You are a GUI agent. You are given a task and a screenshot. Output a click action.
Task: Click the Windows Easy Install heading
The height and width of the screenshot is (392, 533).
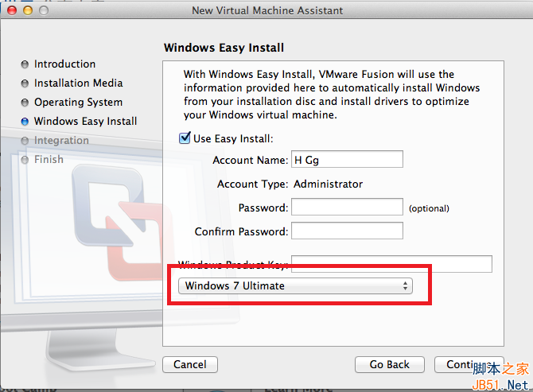(x=224, y=48)
